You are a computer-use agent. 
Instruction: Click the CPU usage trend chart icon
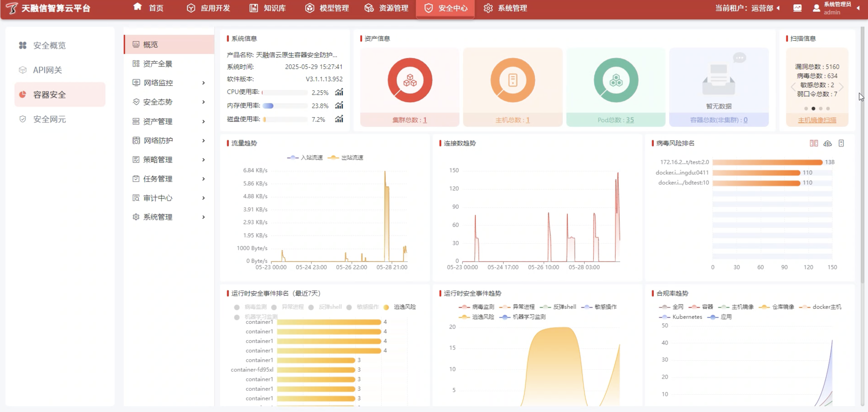pos(339,92)
